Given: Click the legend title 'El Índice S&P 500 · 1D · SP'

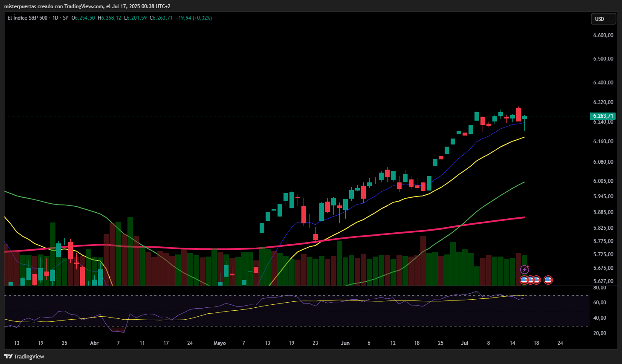Looking at the screenshot, I should pyautogui.click(x=38, y=18).
